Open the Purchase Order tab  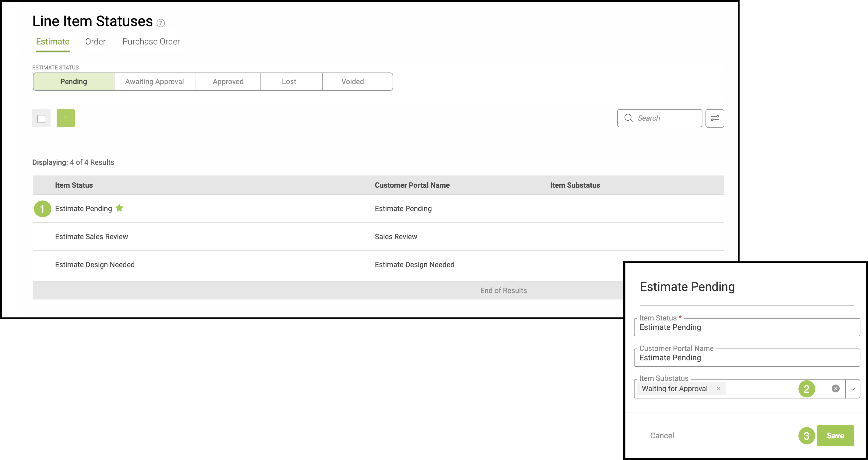pos(151,41)
